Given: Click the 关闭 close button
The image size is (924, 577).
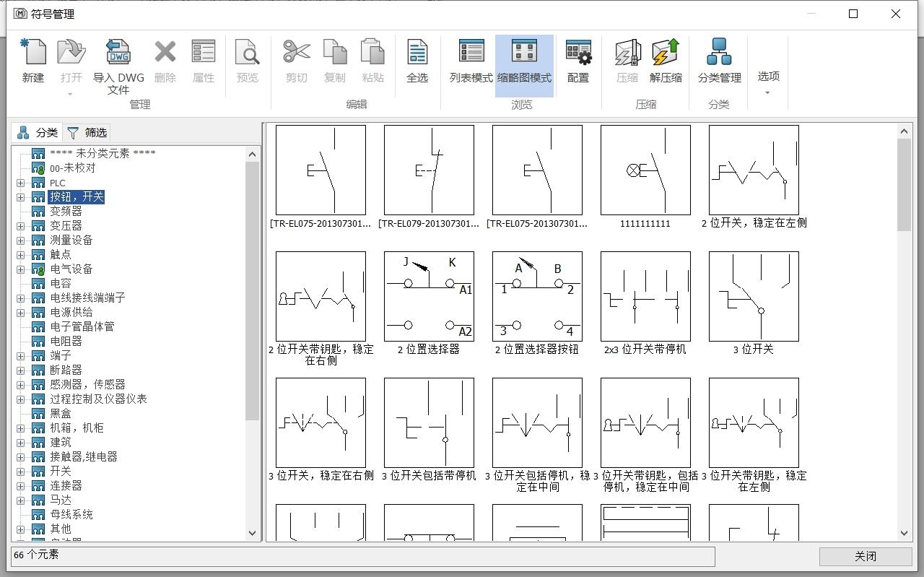Looking at the screenshot, I should pyautogui.click(x=865, y=556).
